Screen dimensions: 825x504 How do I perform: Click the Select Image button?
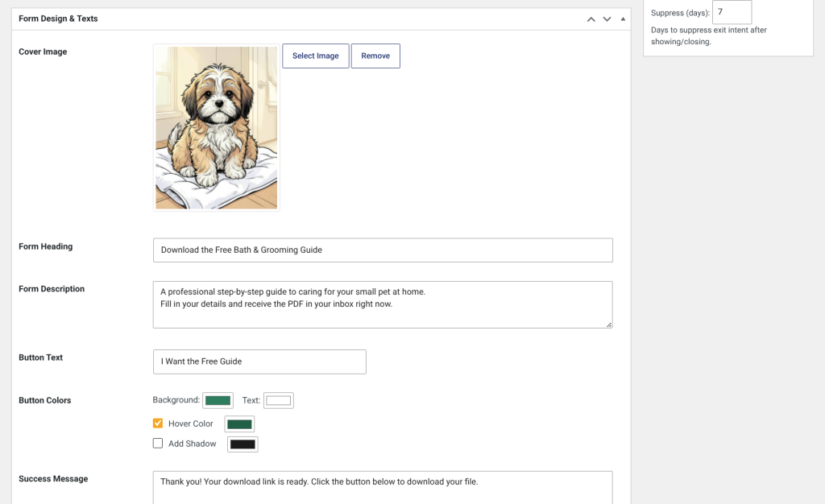click(316, 56)
